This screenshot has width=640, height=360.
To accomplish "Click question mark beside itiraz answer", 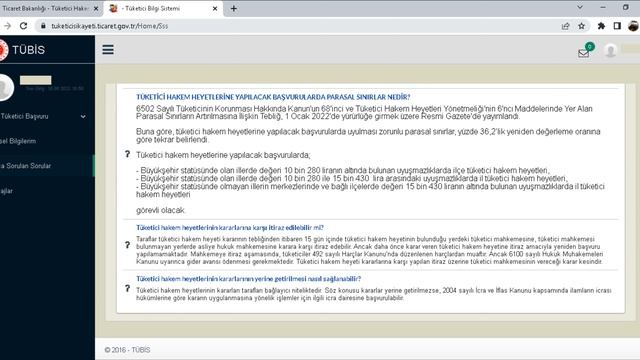I will point(127,245).
